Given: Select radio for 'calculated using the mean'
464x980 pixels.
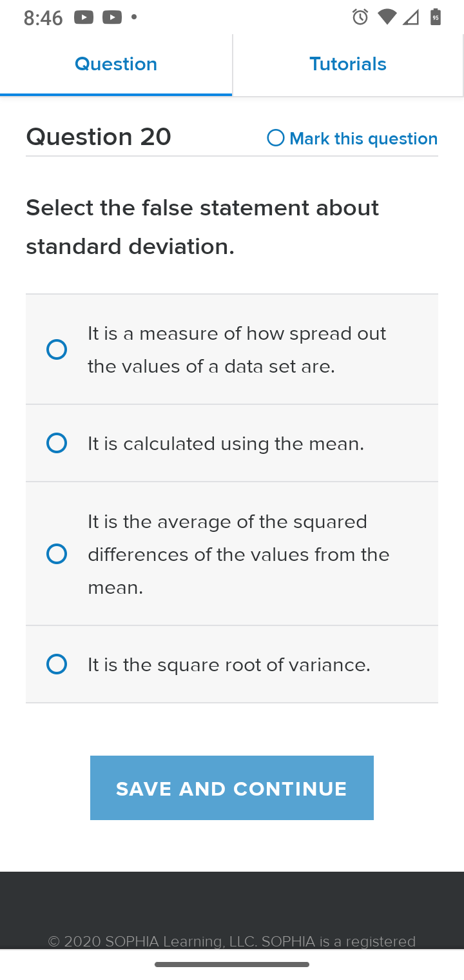Looking at the screenshot, I should [57, 443].
